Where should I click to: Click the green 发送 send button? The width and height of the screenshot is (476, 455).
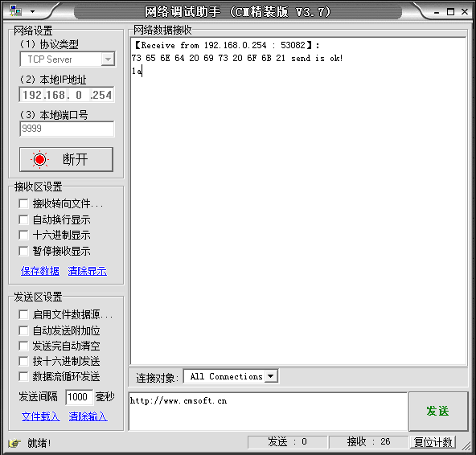click(x=438, y=412)
